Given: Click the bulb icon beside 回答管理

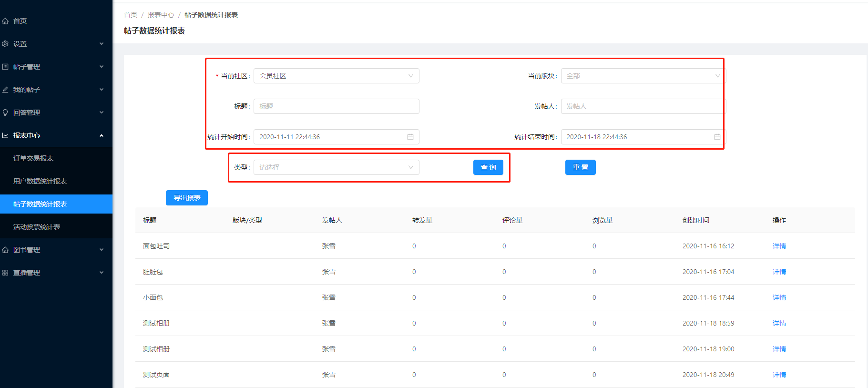Looking at the screenshot, I should coord(5,112).
